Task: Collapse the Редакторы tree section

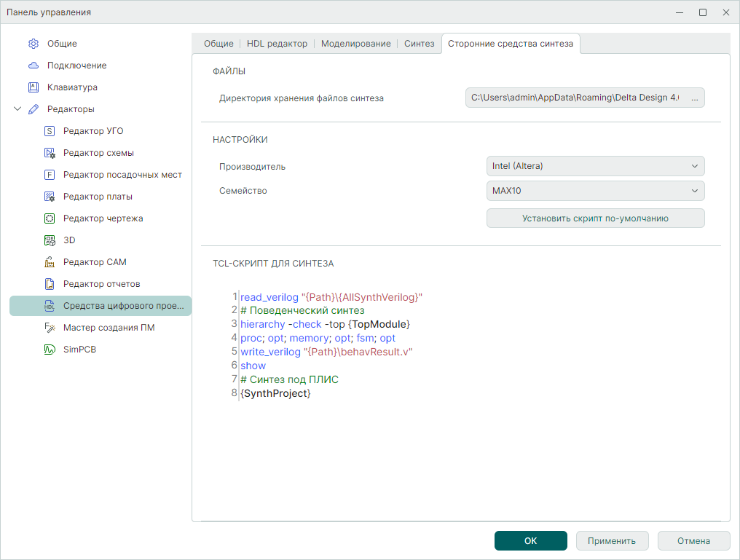Action: tap(17, 109)
